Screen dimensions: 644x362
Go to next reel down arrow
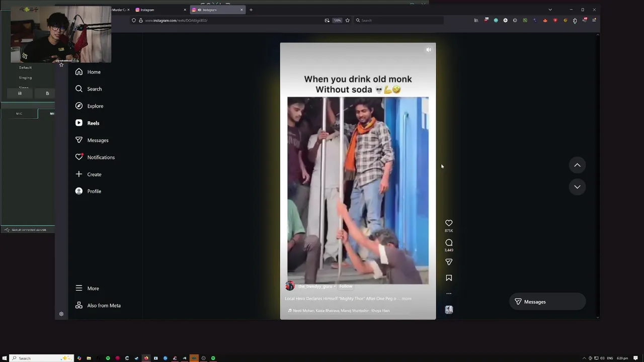[x=577, y=187]
